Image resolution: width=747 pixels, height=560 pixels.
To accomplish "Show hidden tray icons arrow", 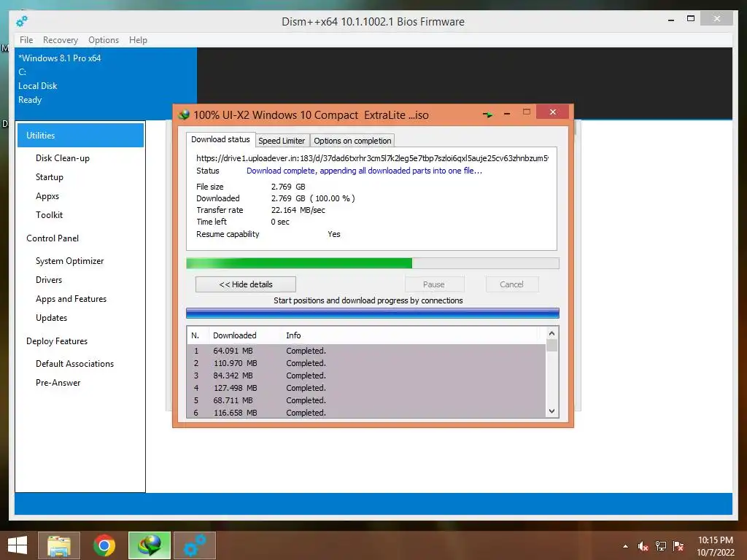I will click(625, 546).
